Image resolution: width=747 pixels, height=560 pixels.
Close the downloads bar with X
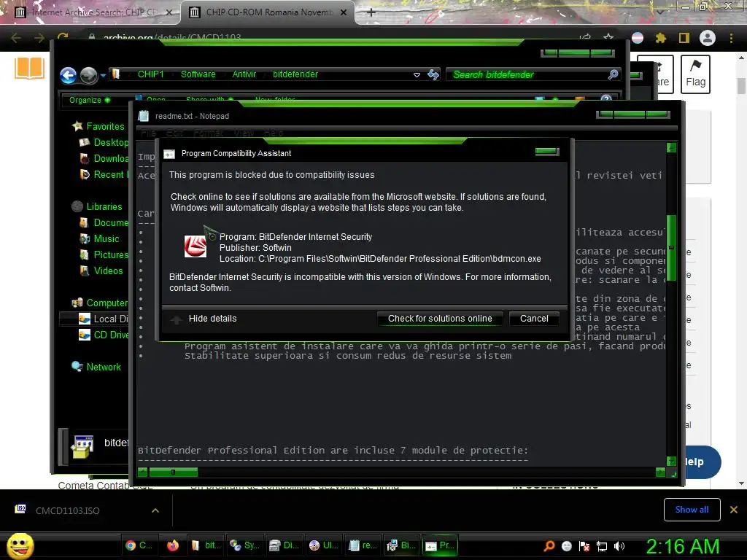pos(734,510)
